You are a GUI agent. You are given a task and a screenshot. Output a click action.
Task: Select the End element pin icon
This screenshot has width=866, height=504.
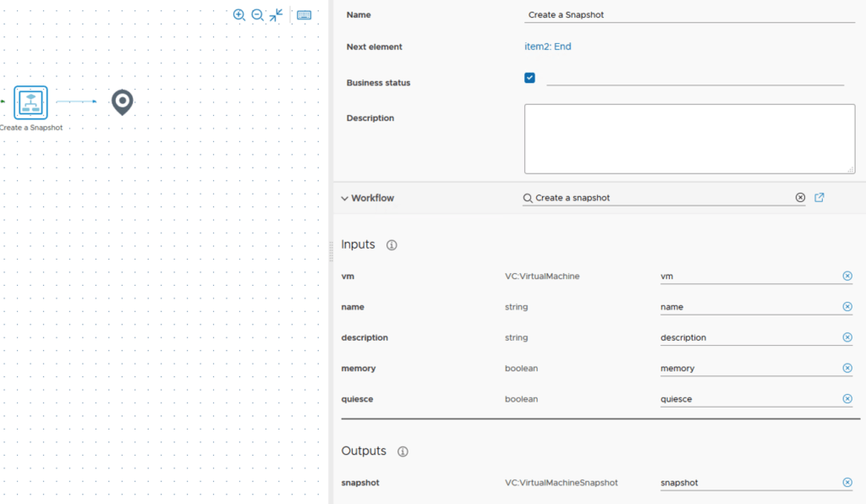[123, 102]
